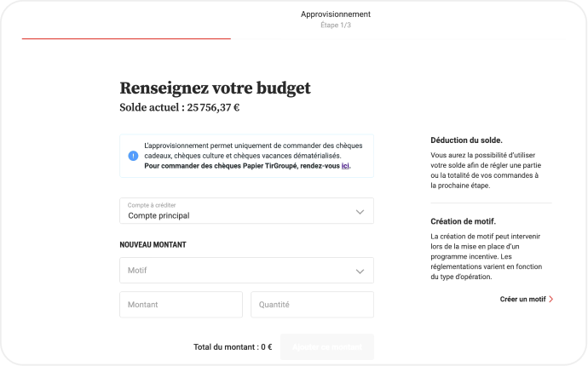
Task: Click the Total du montant label
Action: coord(232,347)
